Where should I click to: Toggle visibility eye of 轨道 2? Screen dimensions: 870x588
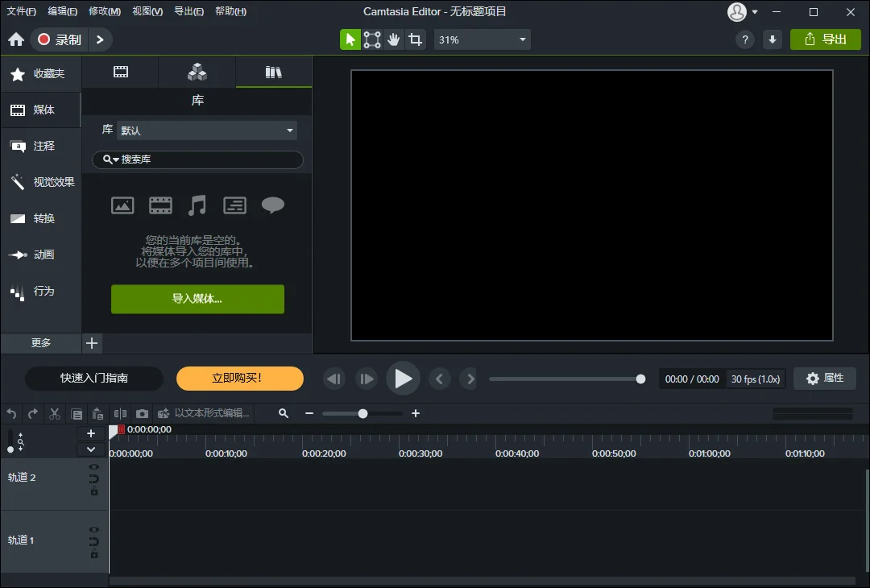pyautogui.click(x=93, y=467)
